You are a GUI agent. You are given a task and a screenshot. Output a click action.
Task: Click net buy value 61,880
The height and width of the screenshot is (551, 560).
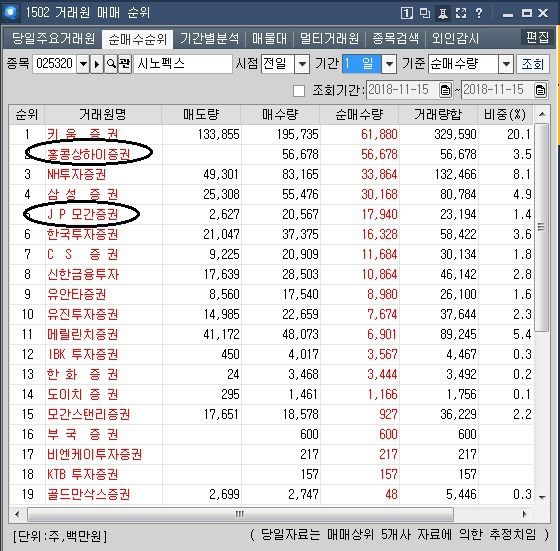click(x=379, y=135)
